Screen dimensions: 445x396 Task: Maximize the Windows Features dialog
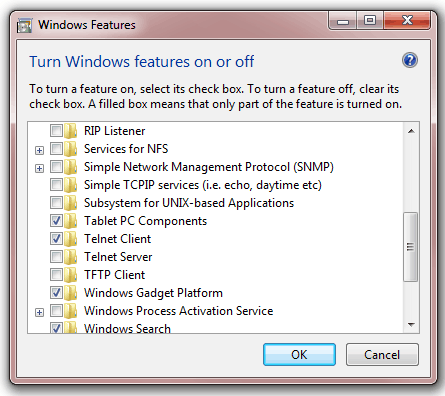[x=370, y=21]
